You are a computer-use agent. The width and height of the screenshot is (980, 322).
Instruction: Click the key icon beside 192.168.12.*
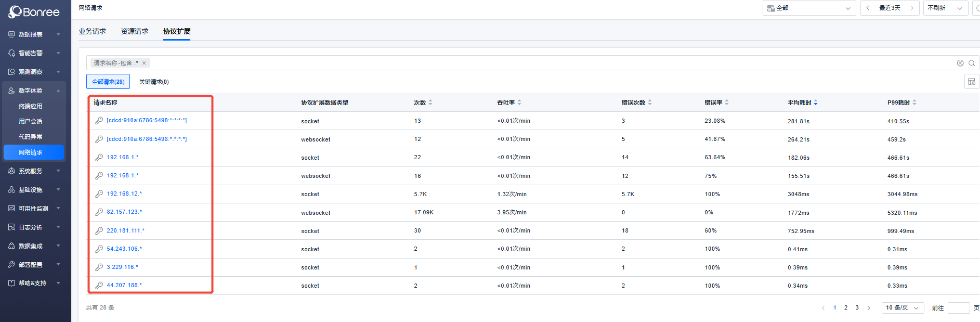pos(99,194)
